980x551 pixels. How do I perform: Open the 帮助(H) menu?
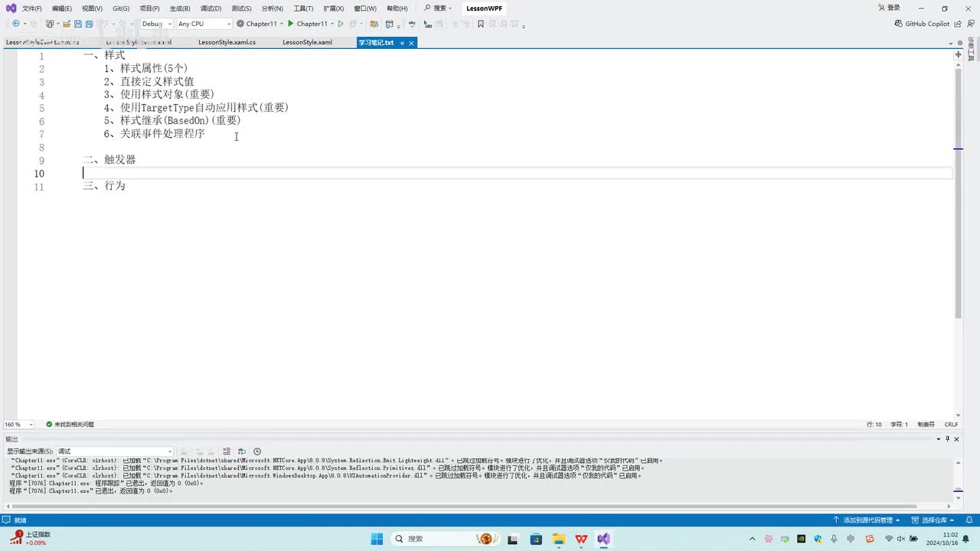click(397, 8)
